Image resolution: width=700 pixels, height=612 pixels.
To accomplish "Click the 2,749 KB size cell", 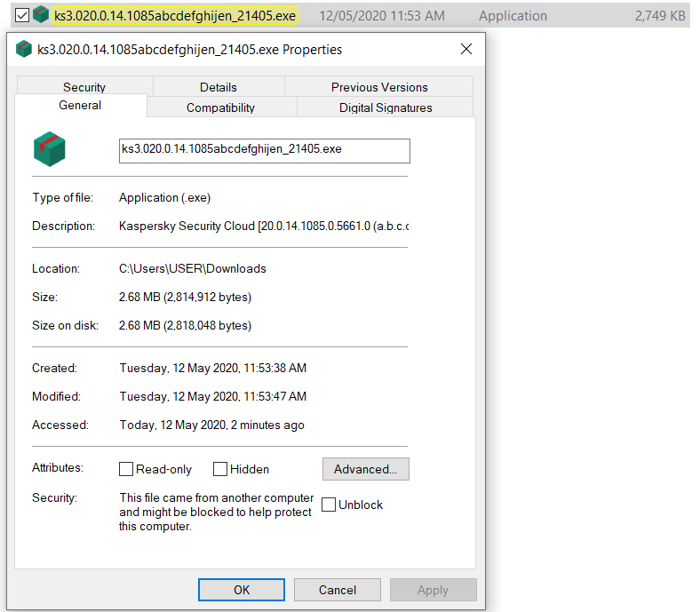I will click(660, 16).
